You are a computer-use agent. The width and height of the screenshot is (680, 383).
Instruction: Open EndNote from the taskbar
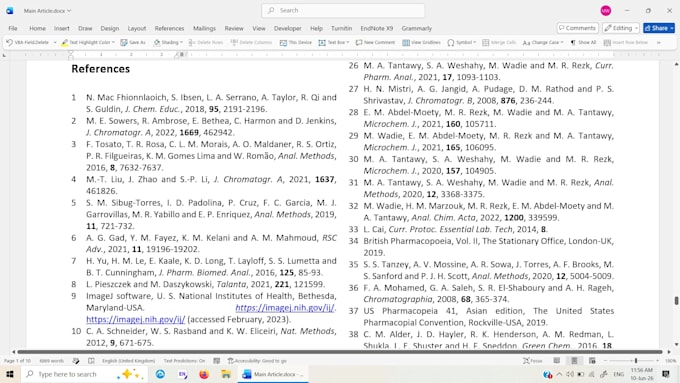[183, 374]
